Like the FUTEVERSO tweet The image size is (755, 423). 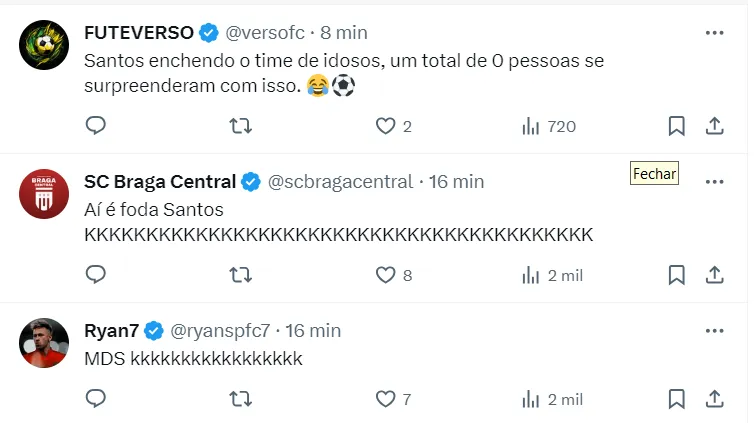[386, 126]
